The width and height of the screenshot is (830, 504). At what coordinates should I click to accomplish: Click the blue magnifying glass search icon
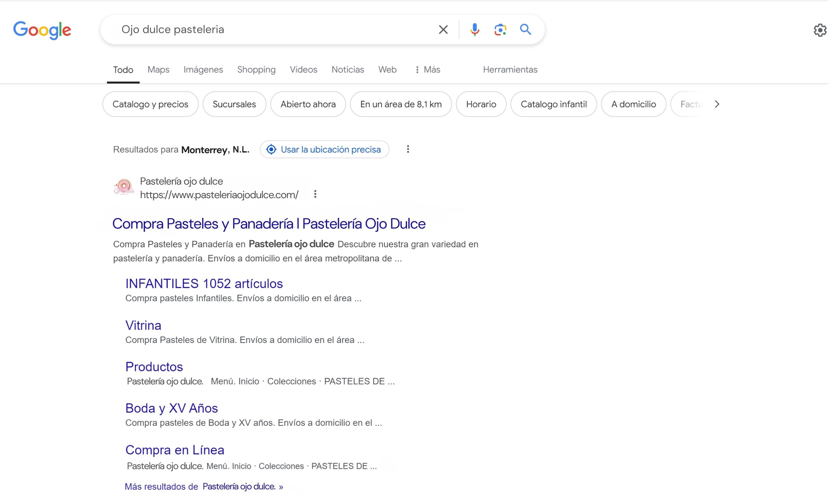click(526, 30)
